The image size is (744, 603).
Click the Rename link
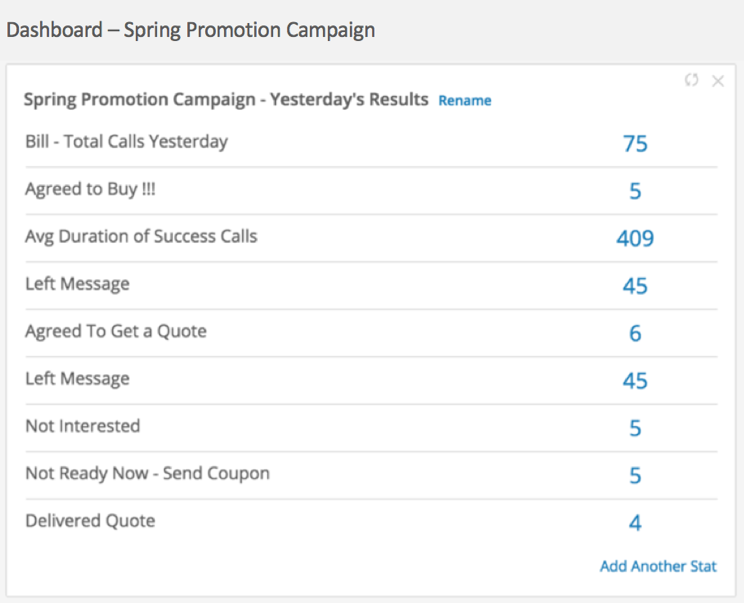[x=465, y=101]
